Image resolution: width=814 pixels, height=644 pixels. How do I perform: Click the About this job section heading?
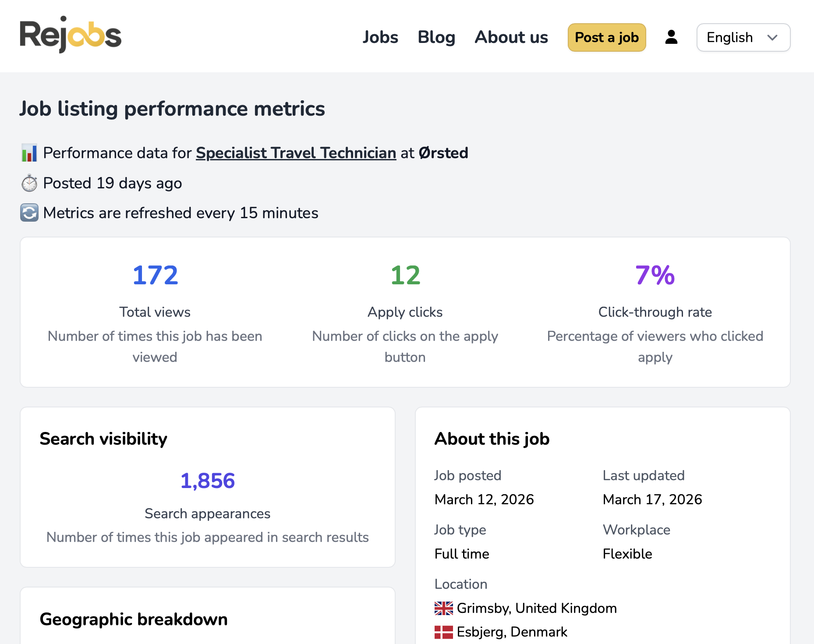click(x=492, y=439)
